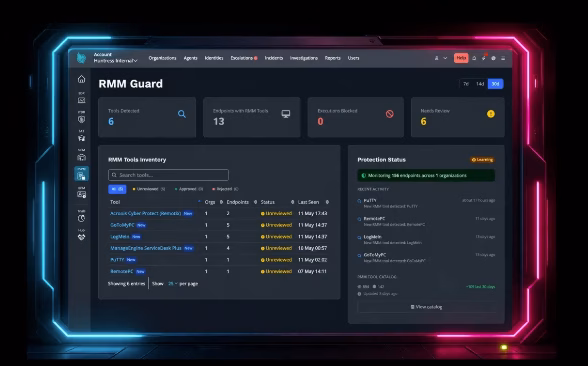Click the blocked icon on the Executions Blocked card

click(390, 114)
